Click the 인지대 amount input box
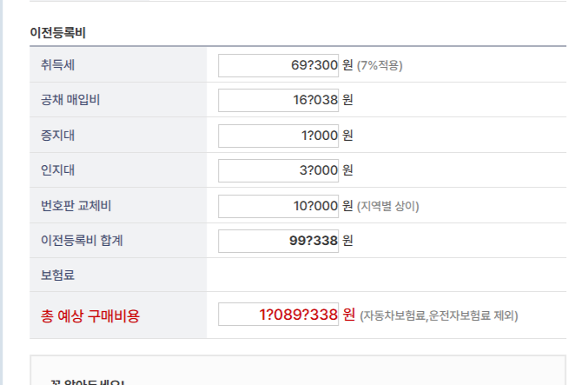This screenshot has width=588, height=385. (278, 170)
